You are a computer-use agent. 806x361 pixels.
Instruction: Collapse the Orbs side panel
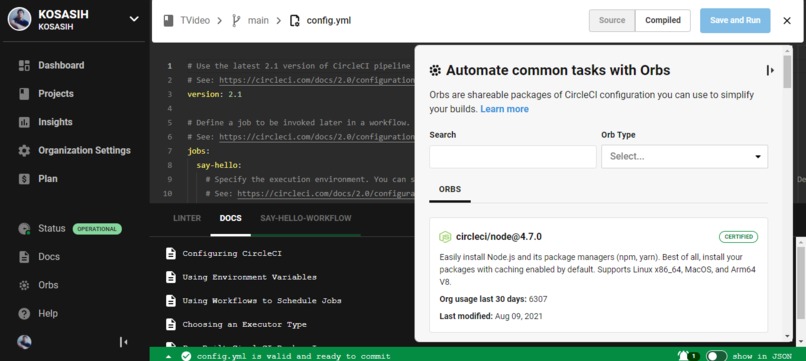coord(770,70)
